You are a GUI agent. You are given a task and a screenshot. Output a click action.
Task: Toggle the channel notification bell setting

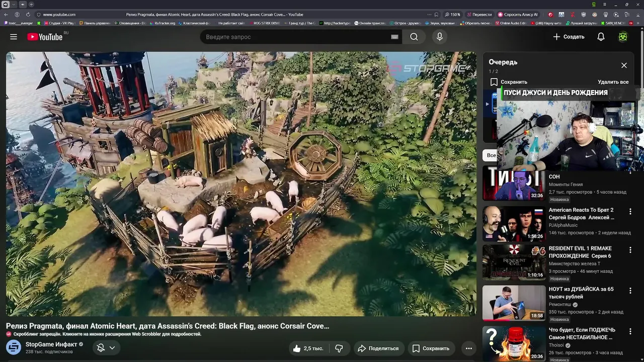click(x=101, y=348)
